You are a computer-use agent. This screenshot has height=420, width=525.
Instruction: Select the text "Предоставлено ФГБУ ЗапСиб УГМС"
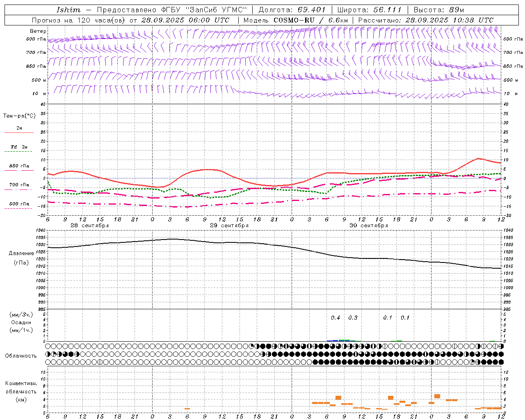click(x=172, y=10)
